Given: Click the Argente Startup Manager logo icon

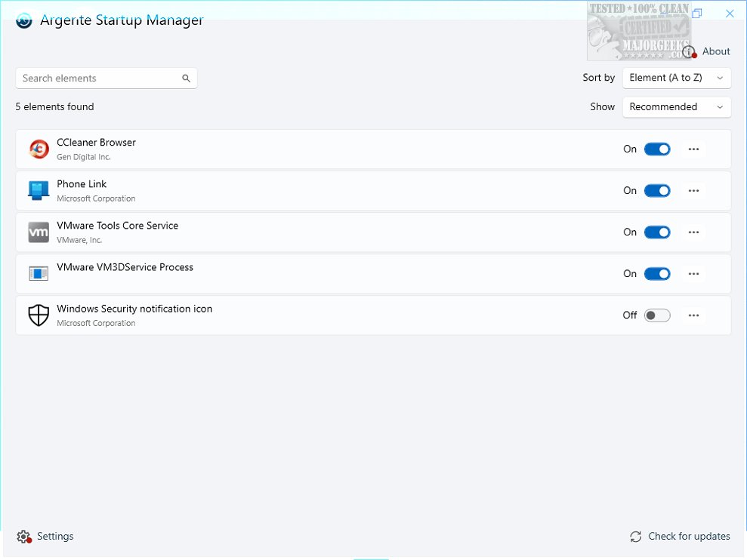Looking at the screenshot, I should coord(23,20).
